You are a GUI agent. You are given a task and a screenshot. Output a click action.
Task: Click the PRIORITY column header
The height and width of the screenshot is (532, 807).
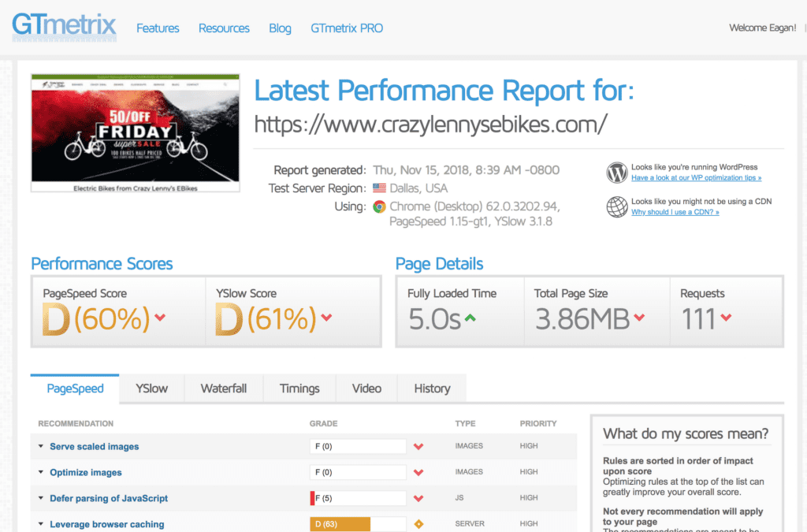pyautogui.click(x=538, y=423)
